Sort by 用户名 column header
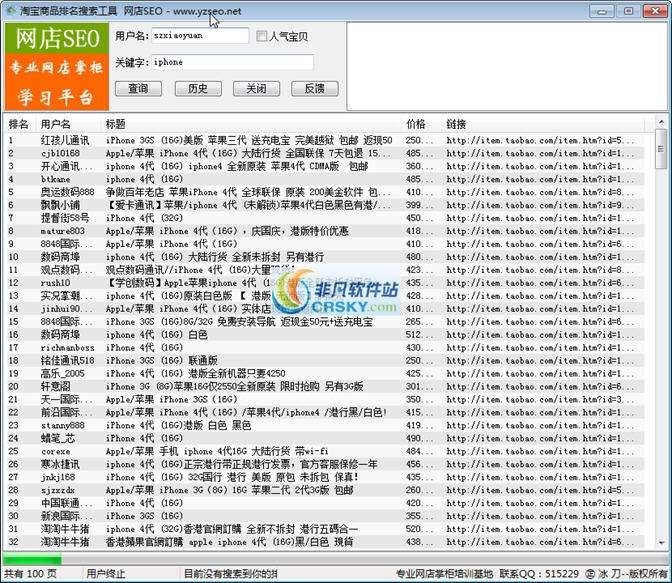 tap(56, 124)
